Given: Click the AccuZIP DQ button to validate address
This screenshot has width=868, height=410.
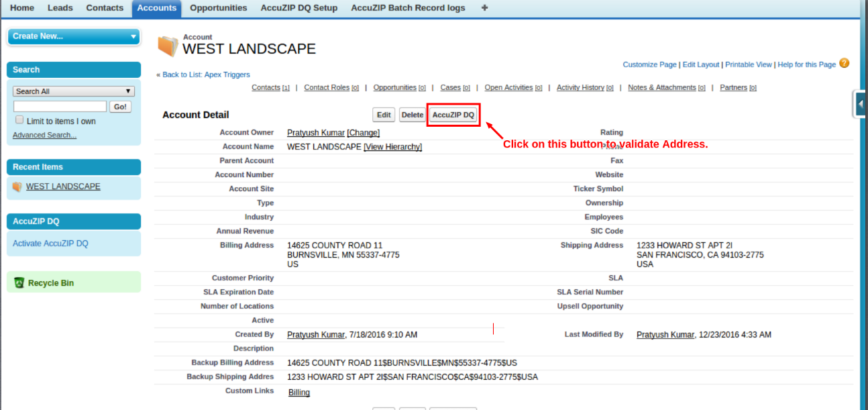Looking at the screenshot, I should pos(453,114).
